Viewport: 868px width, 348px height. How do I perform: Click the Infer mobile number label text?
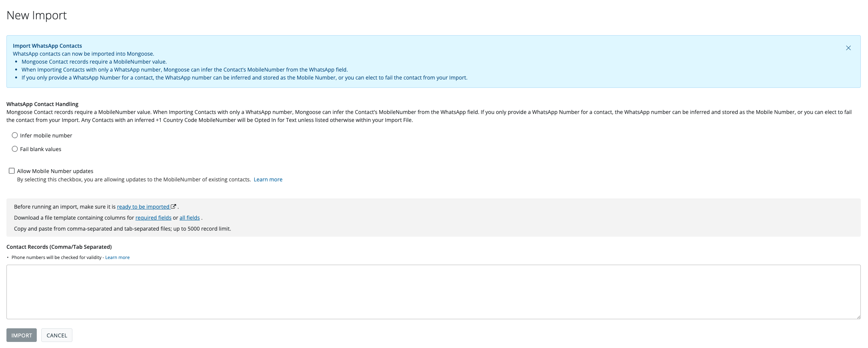pos(46,136)
